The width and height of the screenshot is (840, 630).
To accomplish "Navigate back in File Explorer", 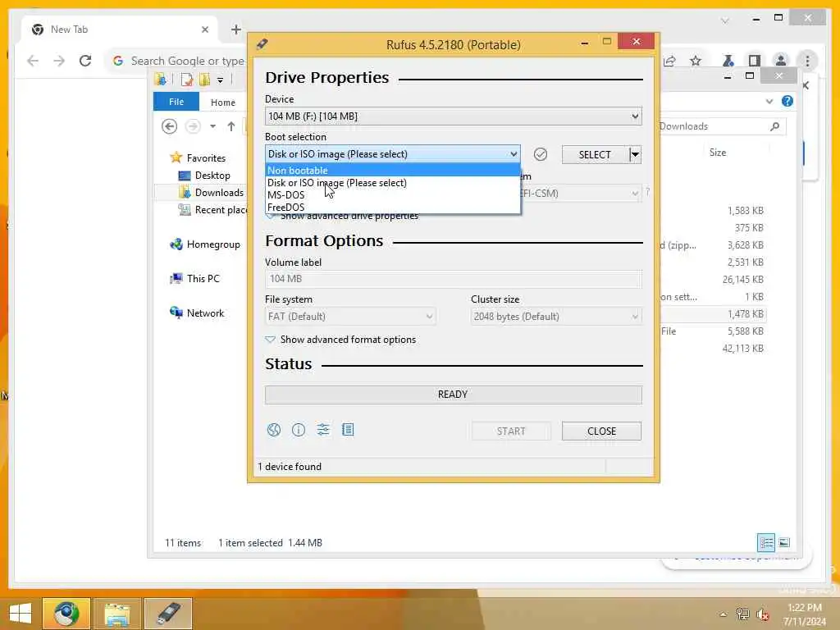I will point(169,126).
